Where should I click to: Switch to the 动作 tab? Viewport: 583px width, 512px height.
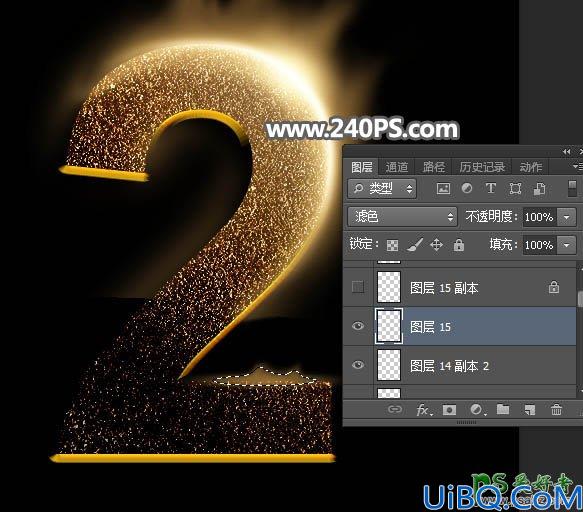point(531,167)
